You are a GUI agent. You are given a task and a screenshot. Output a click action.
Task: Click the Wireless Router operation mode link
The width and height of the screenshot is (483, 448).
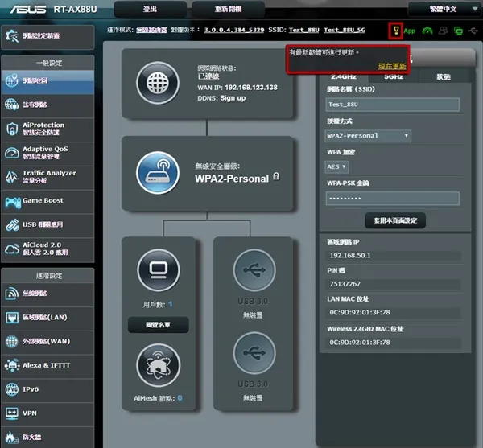coord(151,30)
